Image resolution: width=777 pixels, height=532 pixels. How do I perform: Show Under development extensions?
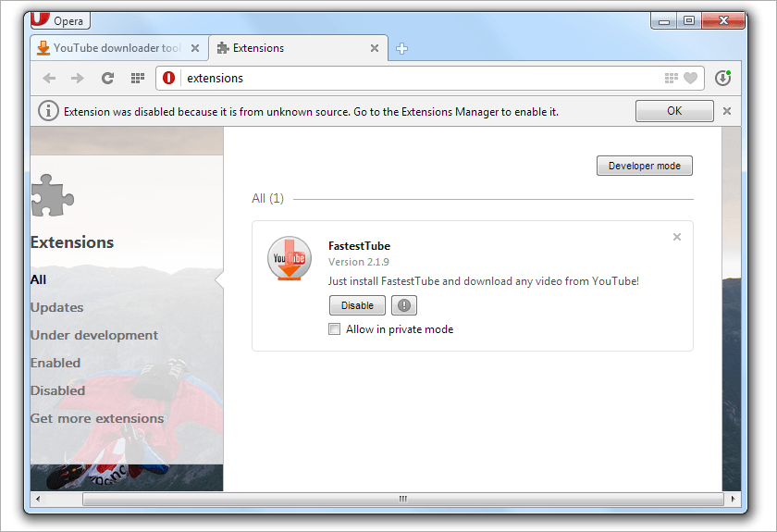(94, 335)
